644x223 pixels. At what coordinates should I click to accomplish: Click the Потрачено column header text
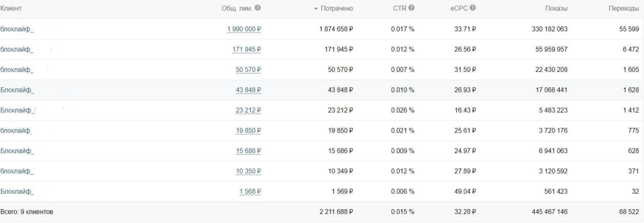tap(336, 9)
